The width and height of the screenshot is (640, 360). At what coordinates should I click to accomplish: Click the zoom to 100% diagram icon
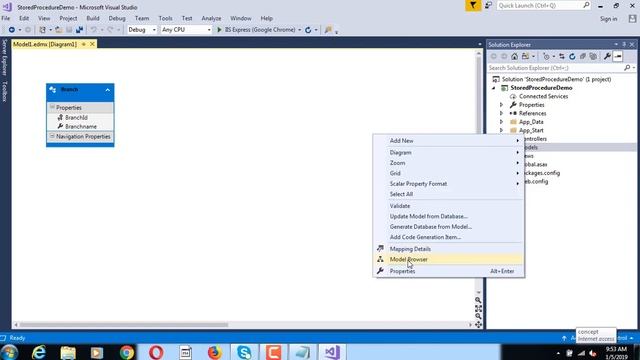[478, 308]
